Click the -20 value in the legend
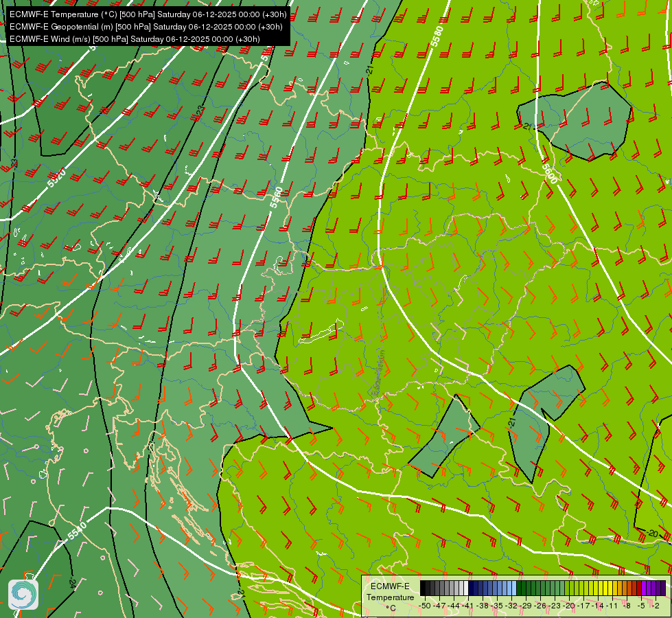Image resolution: width=672 pixels, height=618 pixels. click(x=569, y=606)
